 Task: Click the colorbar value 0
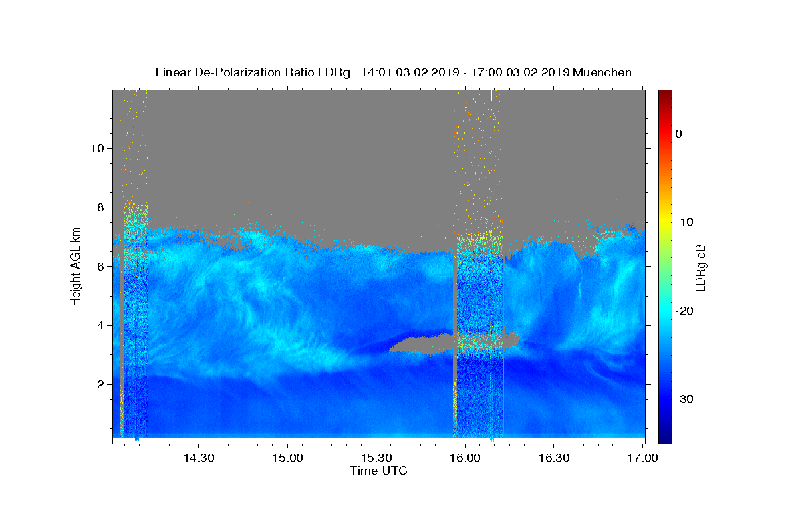tap(679, 134)
